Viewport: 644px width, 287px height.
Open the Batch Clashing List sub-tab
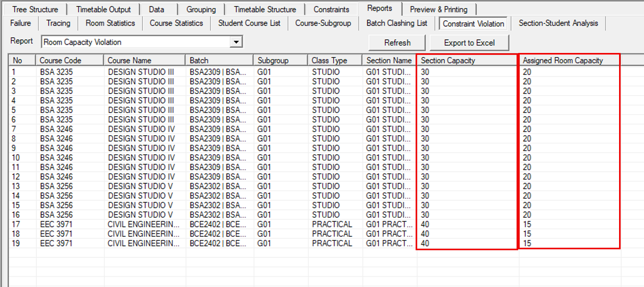click(397, 23)
